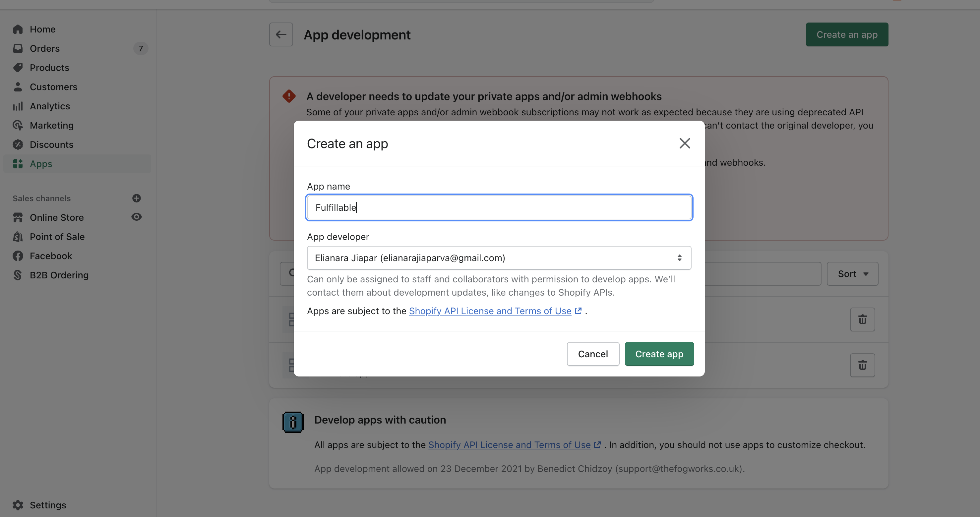Click the developer update warning heading
Screen dimensions: 980x517
tap(484, 96)
